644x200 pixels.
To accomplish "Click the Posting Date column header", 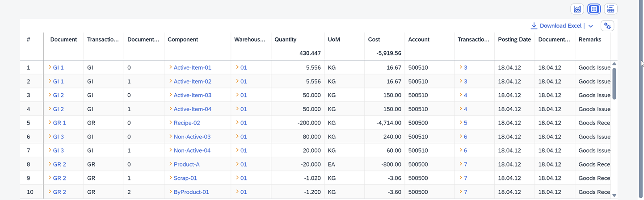I will (514, 39).
